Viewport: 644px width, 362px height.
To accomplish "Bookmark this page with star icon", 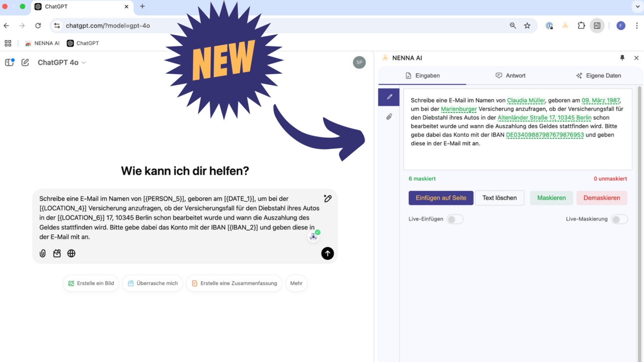I will click(x=527, y=25).
